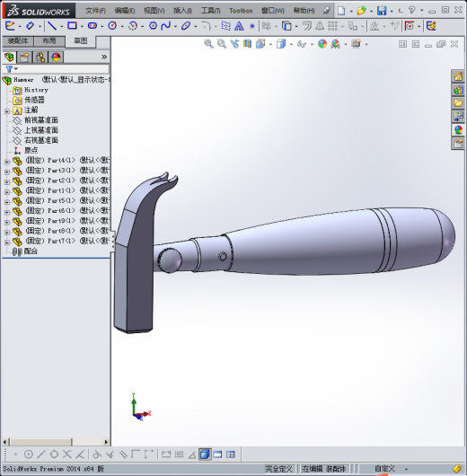Image resolution: width=467 pixels, height=476 pixels.
Task: Open the DisplayManager panel tab
Action: coord(56,57)
